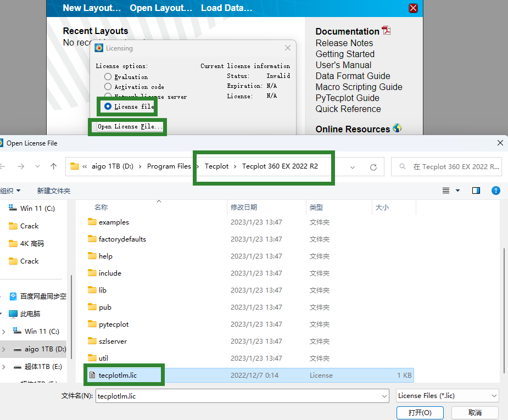Click Load Data in the welcome screen header
The image size is (508, 420).
[x=226, y=8]
